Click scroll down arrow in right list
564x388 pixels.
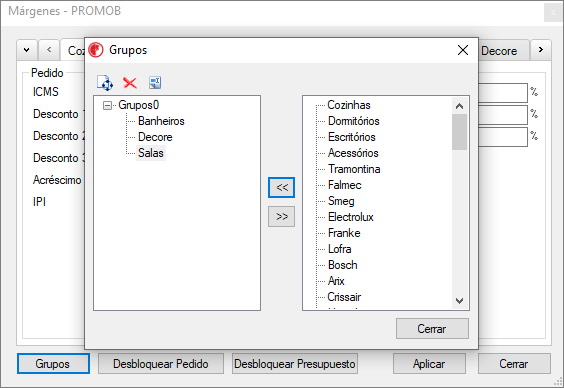(x=459, y=301)
